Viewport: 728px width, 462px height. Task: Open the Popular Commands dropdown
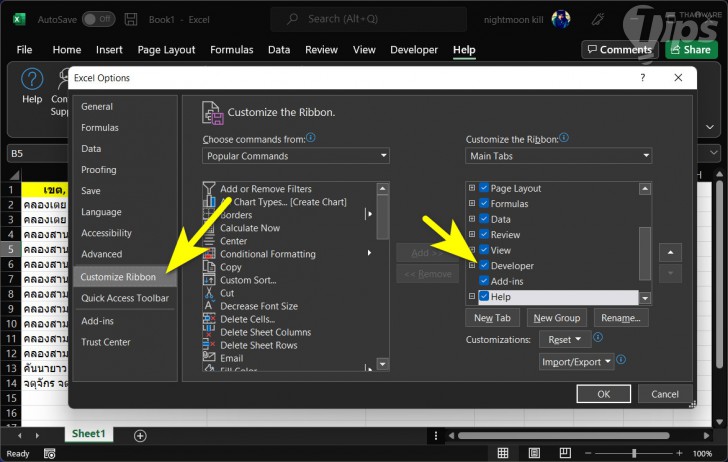(296, 156)
